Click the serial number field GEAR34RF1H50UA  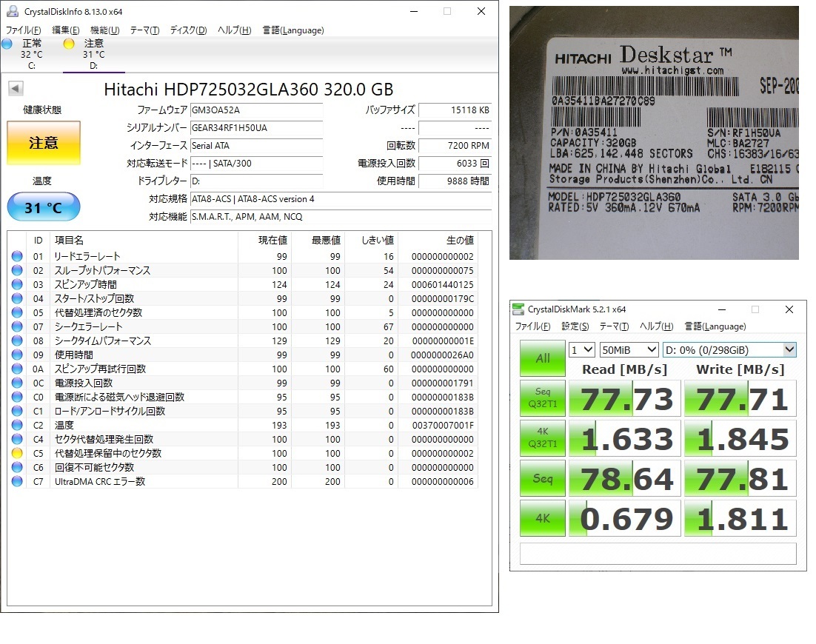(x=256, y=128)
